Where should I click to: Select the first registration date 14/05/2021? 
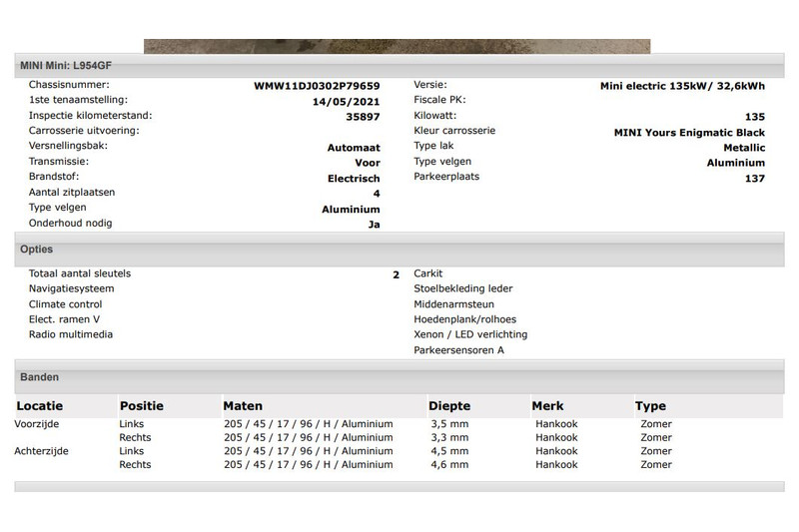[x=346, y=102]
